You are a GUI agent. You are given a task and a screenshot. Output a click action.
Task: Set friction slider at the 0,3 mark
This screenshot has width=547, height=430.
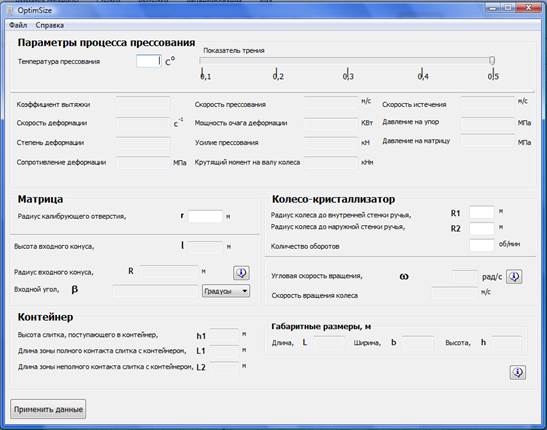coord(347,61)
